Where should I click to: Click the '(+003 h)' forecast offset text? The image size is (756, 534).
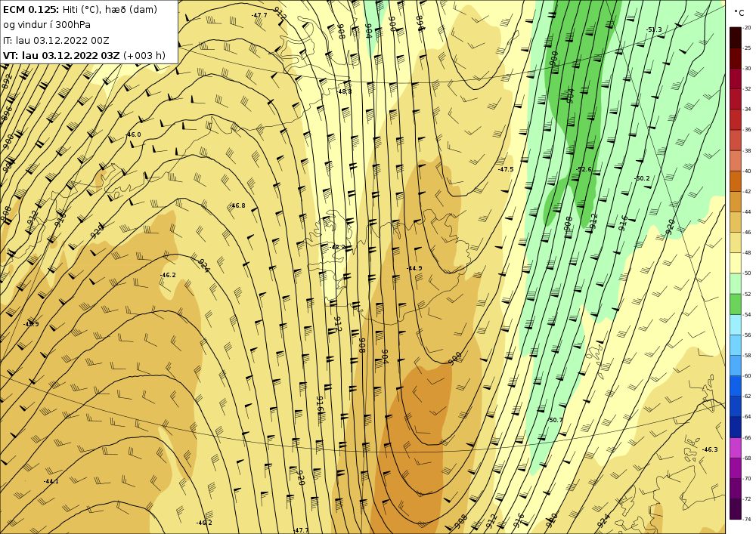[144, 55]
